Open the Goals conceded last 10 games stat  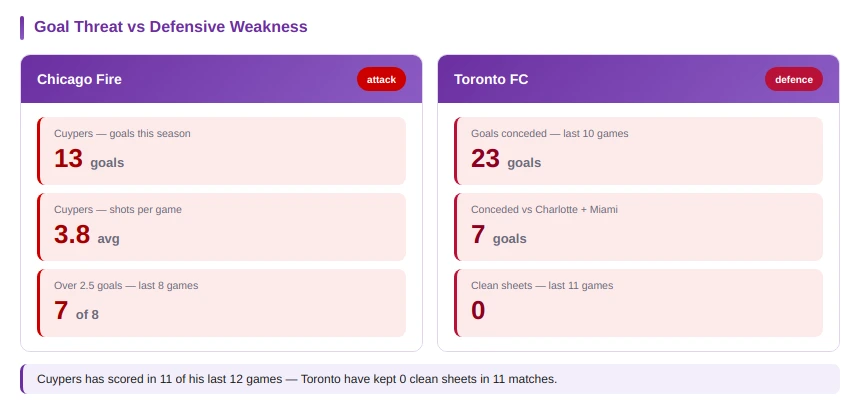click(638, 151)
